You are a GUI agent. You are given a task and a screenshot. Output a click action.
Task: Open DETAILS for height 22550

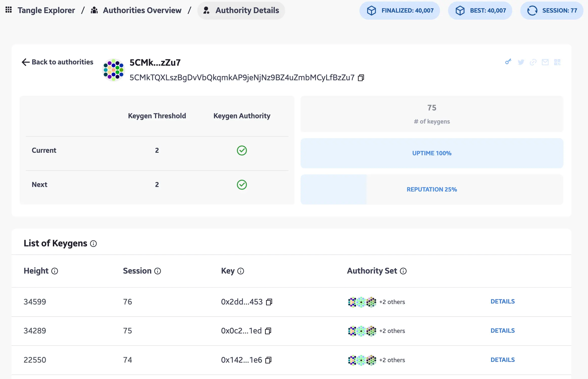pos(503,360)
